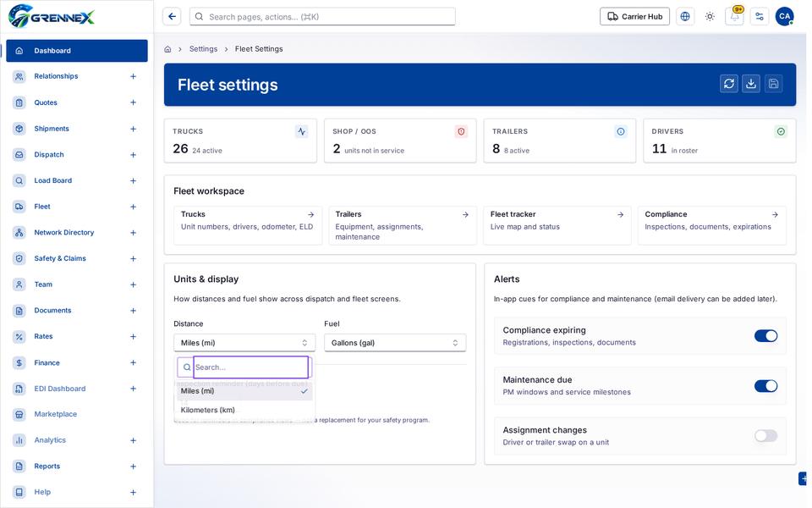Click the activity icon on Trucks card

pos(302,132)
